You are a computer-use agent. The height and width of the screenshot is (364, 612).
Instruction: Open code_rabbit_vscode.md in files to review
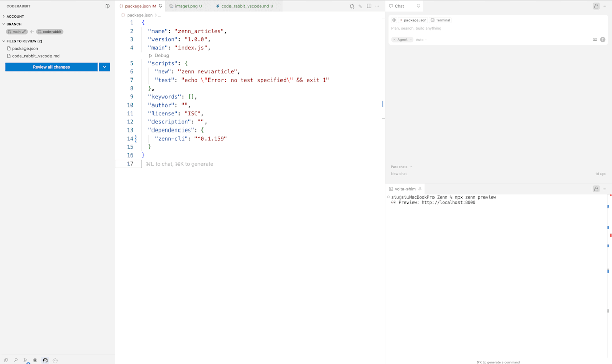36,56
